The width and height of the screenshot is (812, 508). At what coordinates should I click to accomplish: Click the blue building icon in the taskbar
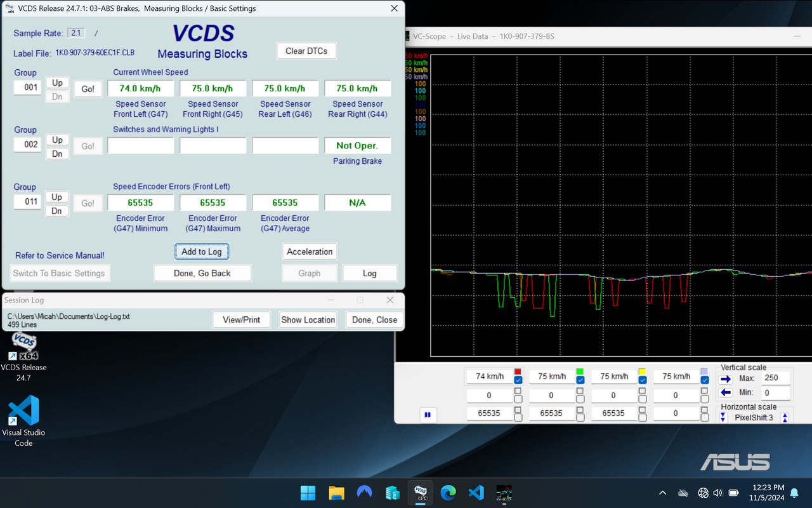[392, 493]
